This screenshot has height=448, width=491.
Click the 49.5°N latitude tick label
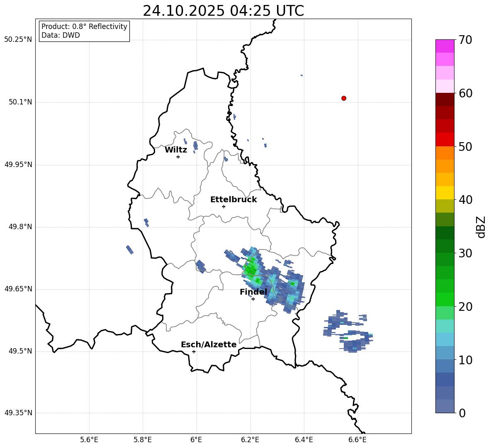click(21, 351)
